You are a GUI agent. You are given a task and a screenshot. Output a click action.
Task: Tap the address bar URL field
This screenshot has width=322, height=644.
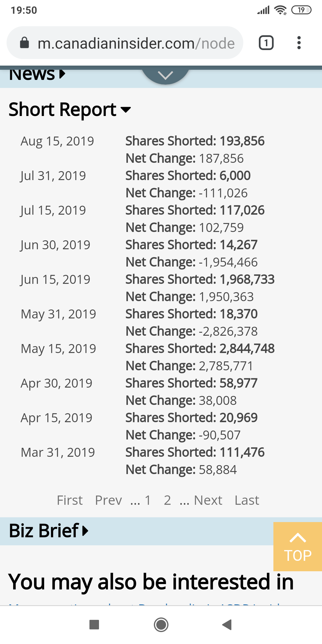click(x=136, y=43)
